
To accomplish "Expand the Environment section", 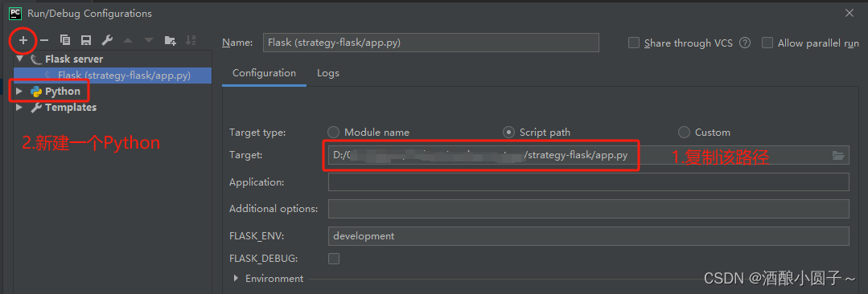I will coord(237,278).
